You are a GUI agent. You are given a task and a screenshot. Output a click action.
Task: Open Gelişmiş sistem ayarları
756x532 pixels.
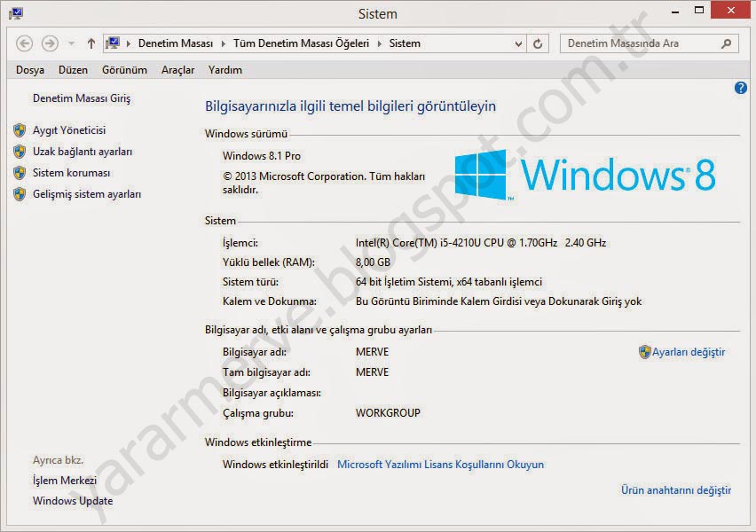[x=87, y=194]
